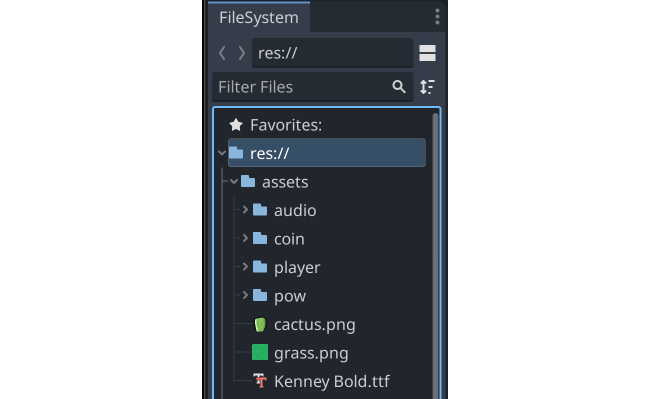Select the coin folder name
The image size is (650, 399).
click(x=289, y=239)
